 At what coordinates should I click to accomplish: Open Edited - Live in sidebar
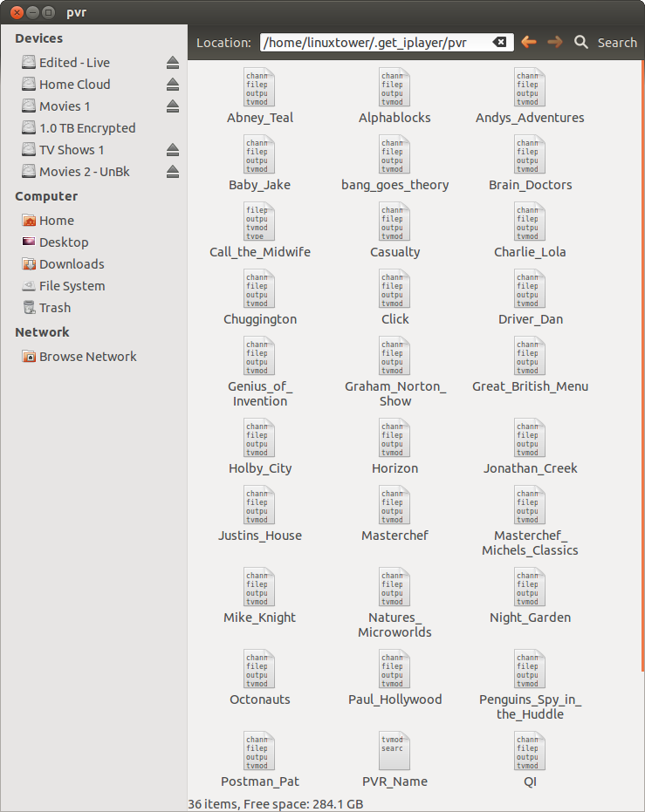point(74,63)
